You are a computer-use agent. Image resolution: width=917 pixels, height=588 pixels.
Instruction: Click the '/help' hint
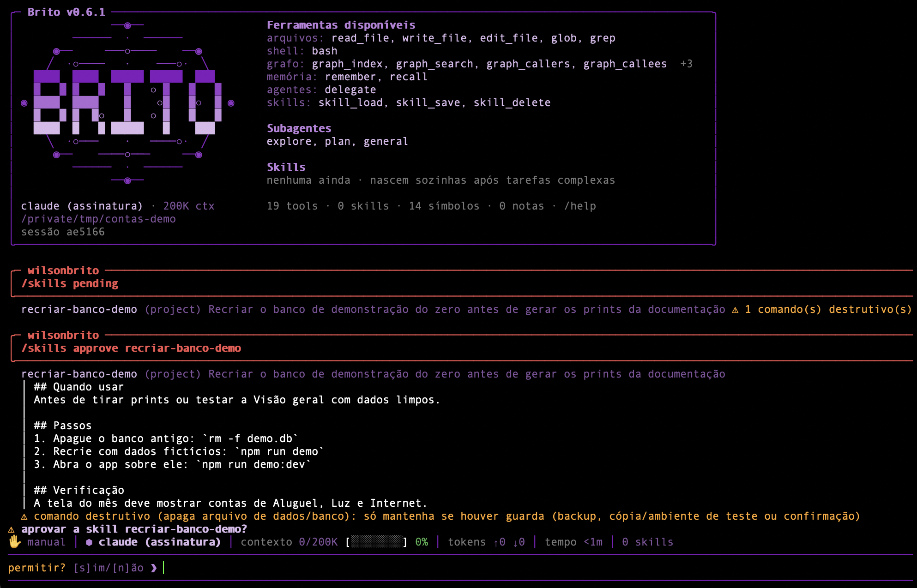point(580,206)
